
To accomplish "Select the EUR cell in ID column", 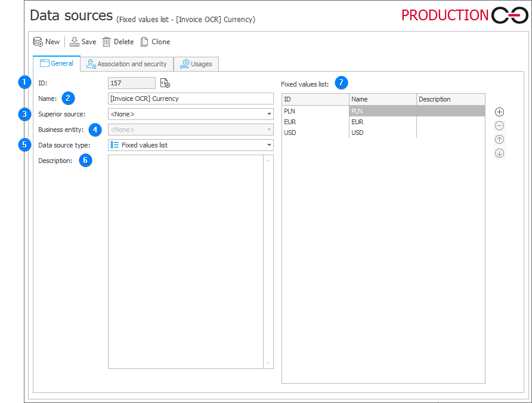I will (315, 122).
